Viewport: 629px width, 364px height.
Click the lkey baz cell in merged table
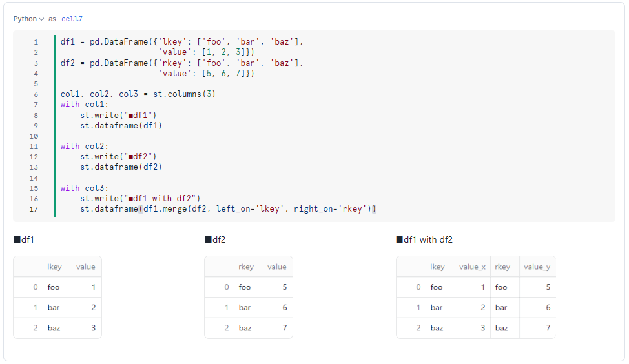(x=440, y=328)
